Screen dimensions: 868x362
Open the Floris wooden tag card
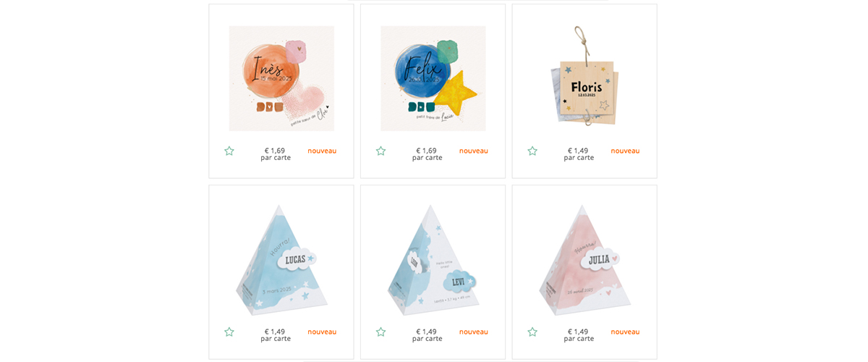click(x=584, y=76)
